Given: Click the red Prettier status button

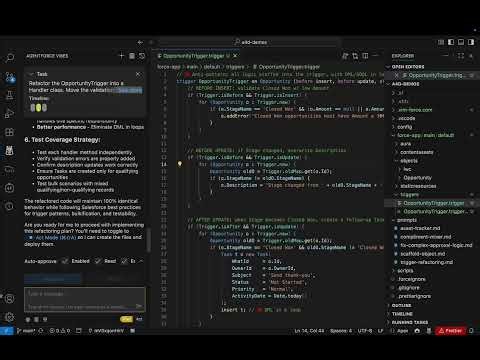Looking at the screenshot, I should coord(450,331).
